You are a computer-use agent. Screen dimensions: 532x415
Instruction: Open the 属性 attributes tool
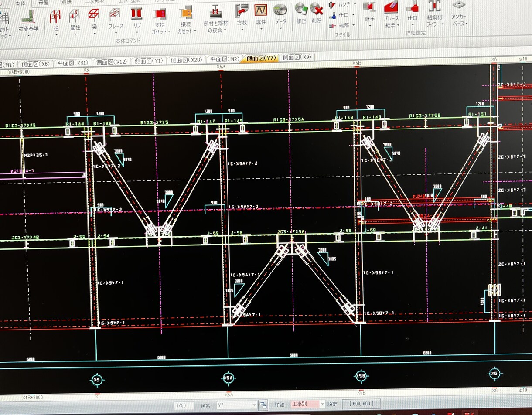pos(261,15)
